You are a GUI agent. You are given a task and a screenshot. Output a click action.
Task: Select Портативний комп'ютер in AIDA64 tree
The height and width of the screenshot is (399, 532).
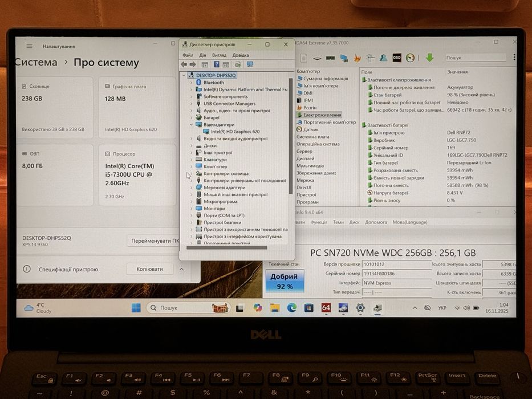pyautogui.click(x=329, y=122)
